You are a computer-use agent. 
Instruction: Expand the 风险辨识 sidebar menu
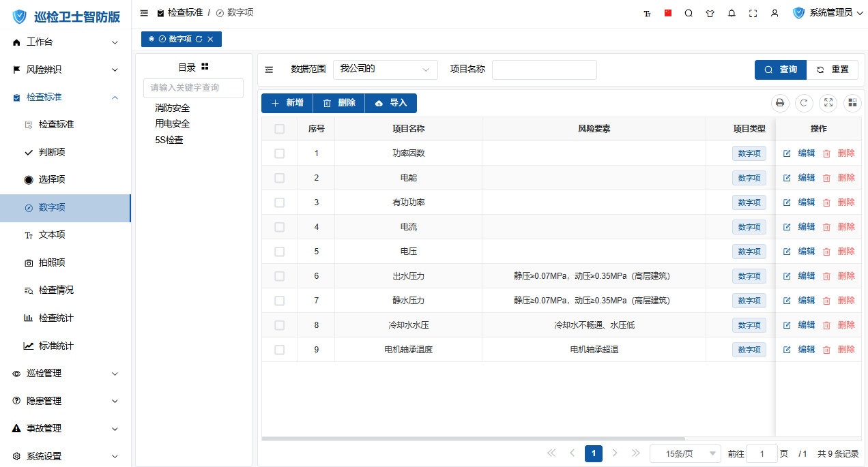coord(66,70)
